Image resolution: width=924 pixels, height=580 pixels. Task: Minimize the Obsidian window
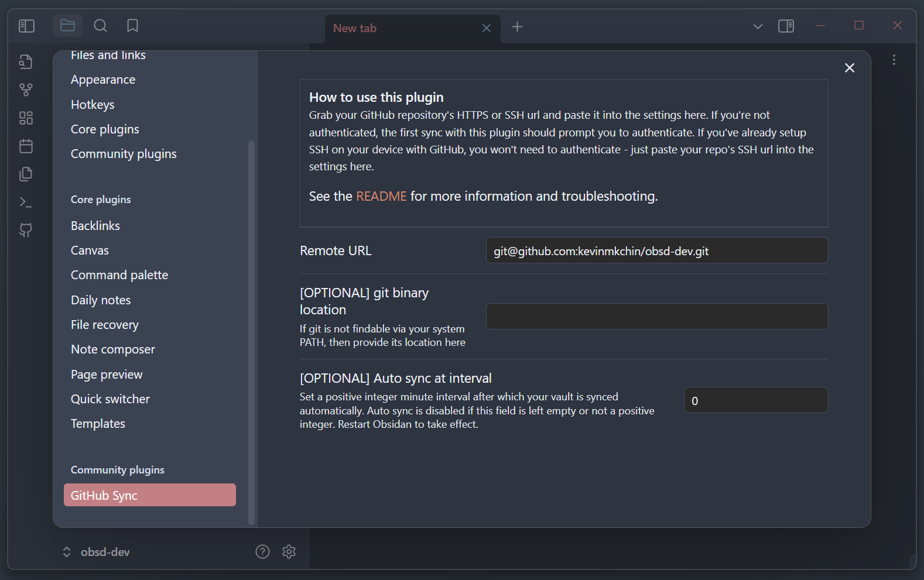[820, 26]
